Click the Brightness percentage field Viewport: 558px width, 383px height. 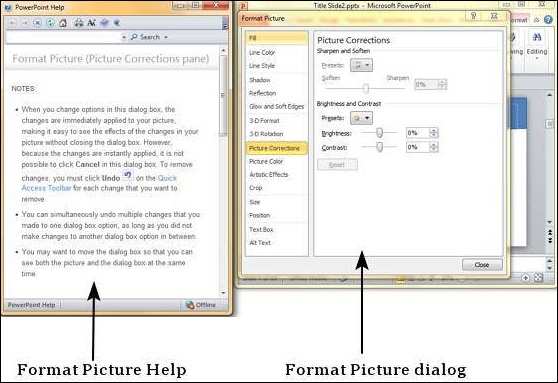(418, 133)
